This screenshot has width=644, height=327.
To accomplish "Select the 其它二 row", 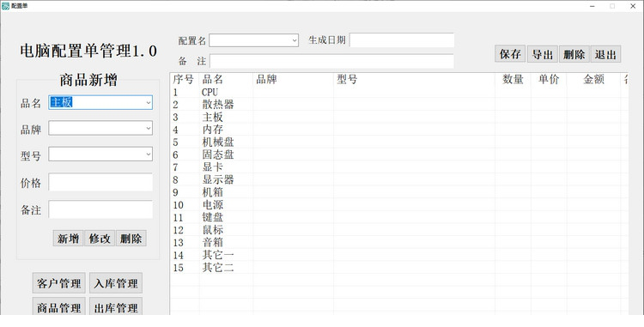I will tap(398, 268).
